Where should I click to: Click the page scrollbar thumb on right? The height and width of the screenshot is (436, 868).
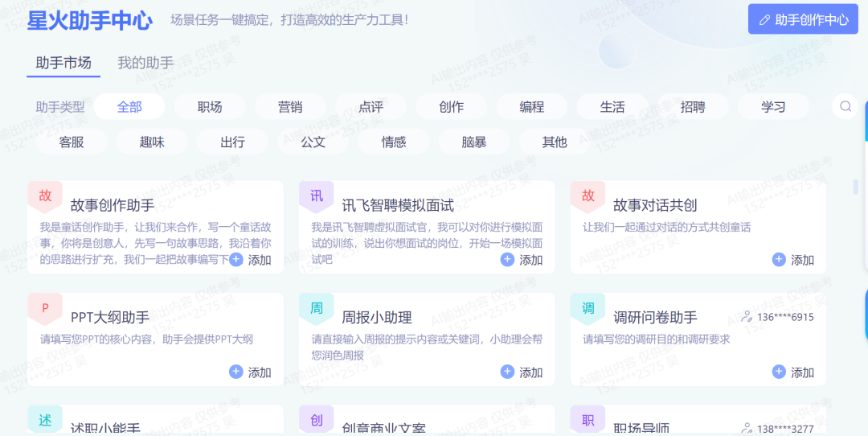pos(856,187)
